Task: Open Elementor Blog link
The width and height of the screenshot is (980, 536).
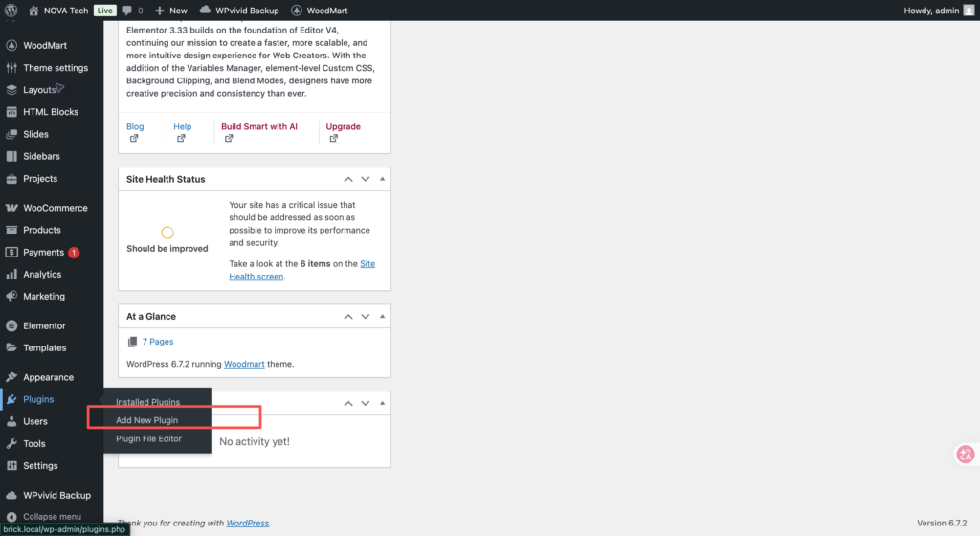Action: (135, 126)
